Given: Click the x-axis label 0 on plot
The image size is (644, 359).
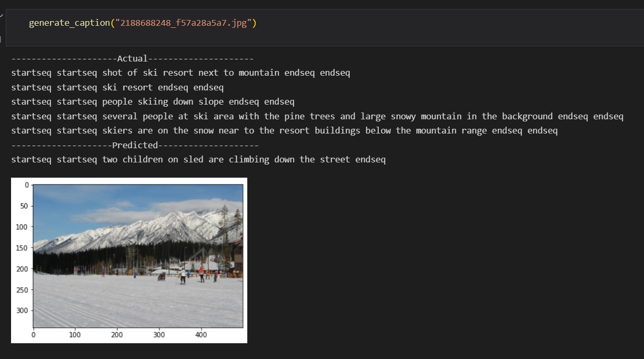Looking at the screenshot, I should pos(33,334).
